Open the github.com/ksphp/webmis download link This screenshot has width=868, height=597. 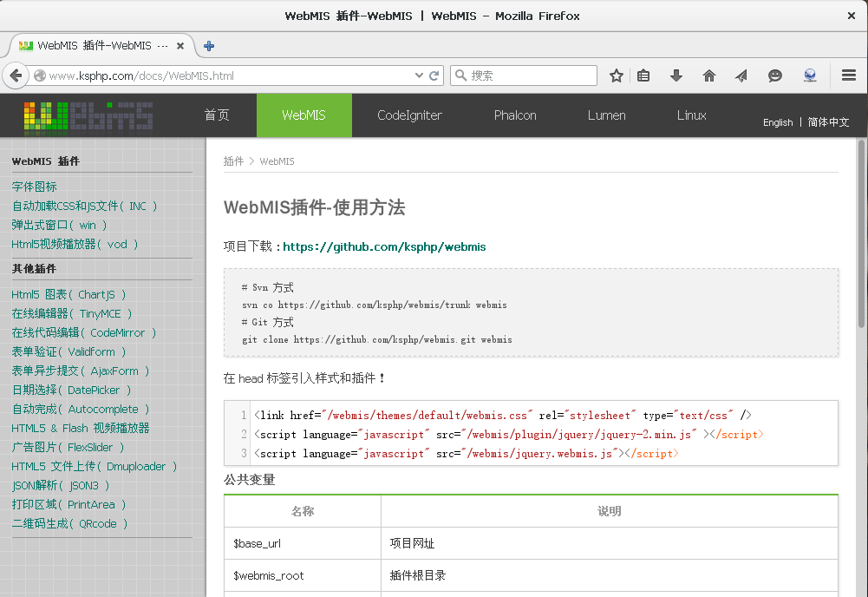384,246
